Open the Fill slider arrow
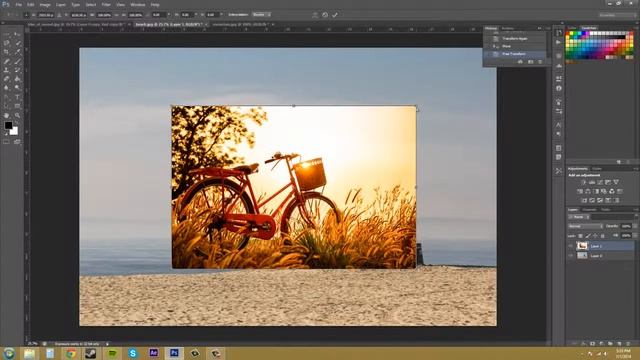 [635, 236]
